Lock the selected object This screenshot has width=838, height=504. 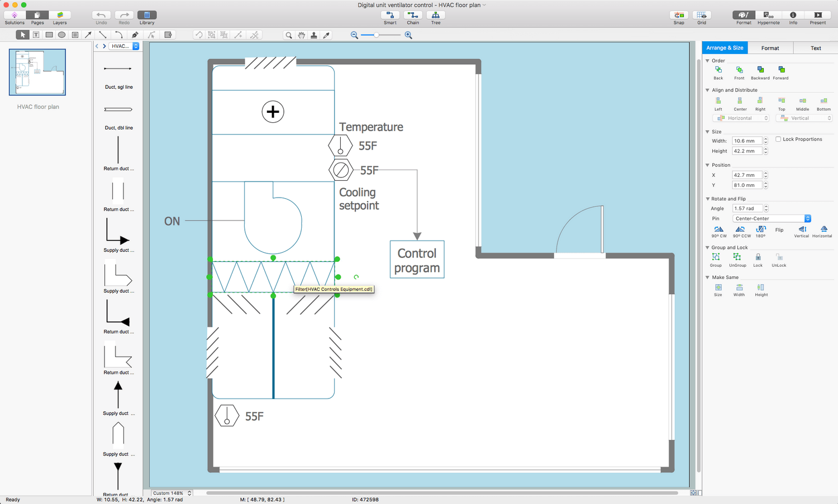point(758,258)
